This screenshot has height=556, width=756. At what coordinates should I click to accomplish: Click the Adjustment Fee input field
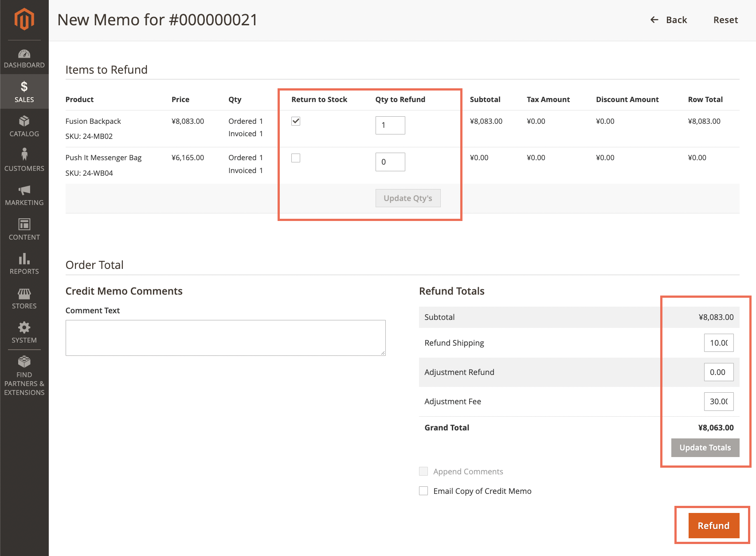click(718, 402)
